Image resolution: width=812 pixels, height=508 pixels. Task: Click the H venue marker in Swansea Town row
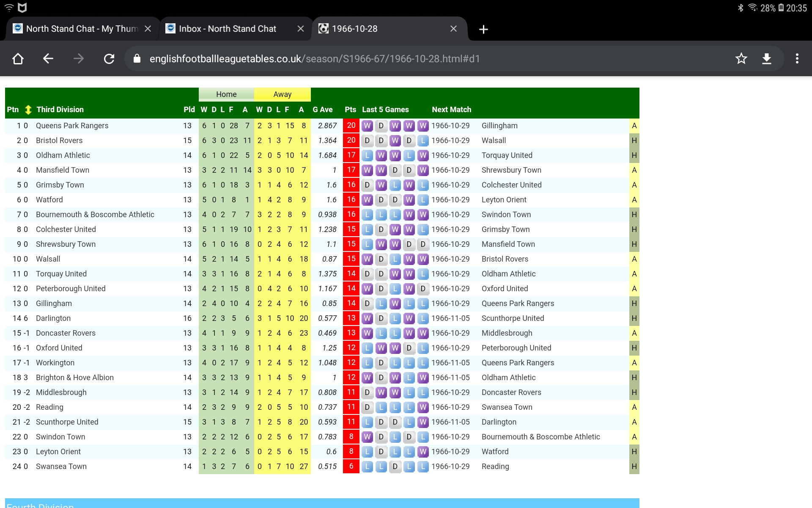[634, 467]
